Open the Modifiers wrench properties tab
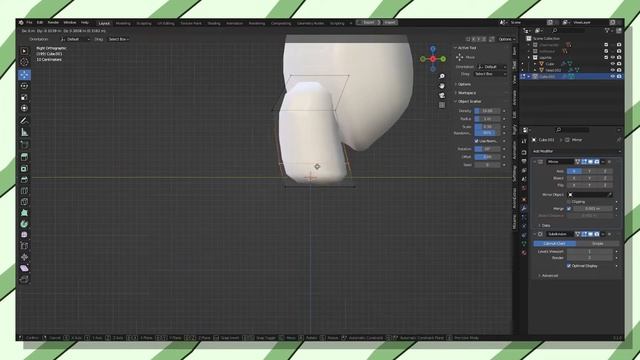Viewport: 640px width, 360px height. pos(524,209)
